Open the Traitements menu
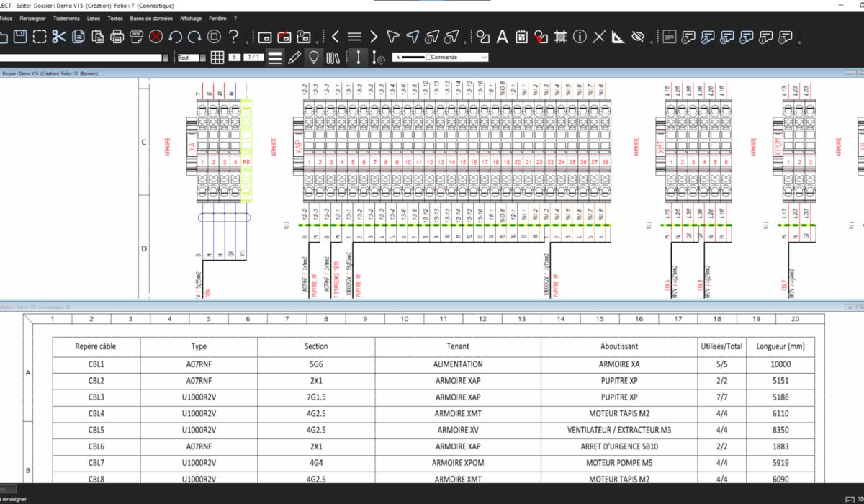864x504 pixels. 66,17
